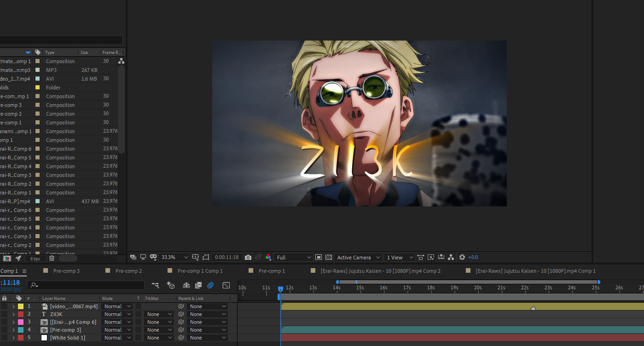
Task: Toggle transparency grid in viewer
Action: (x=329, y=258)
